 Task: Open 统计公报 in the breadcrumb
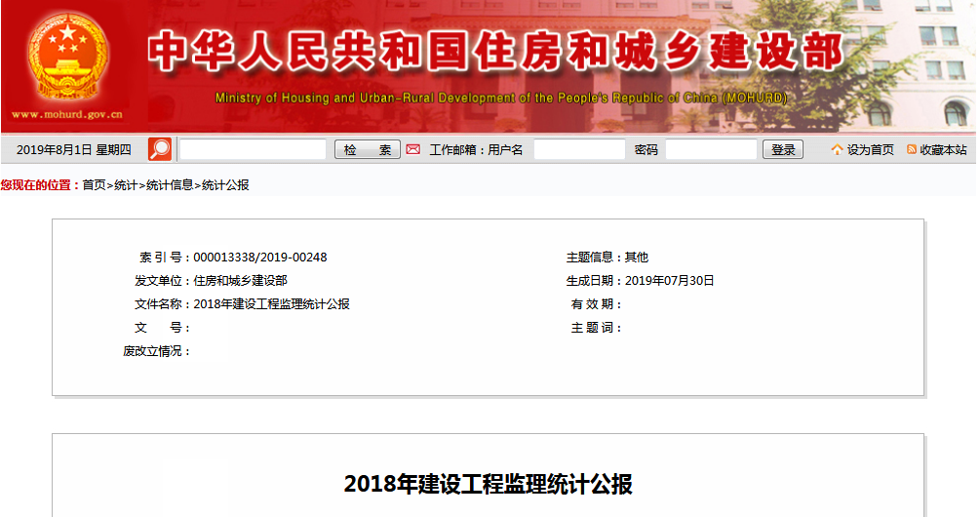point(225,185)
